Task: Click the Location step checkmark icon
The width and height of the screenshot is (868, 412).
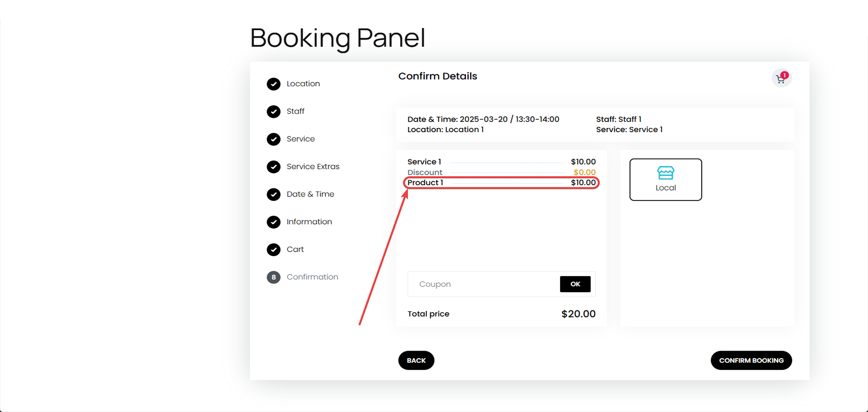Action: tap(274, 84)
